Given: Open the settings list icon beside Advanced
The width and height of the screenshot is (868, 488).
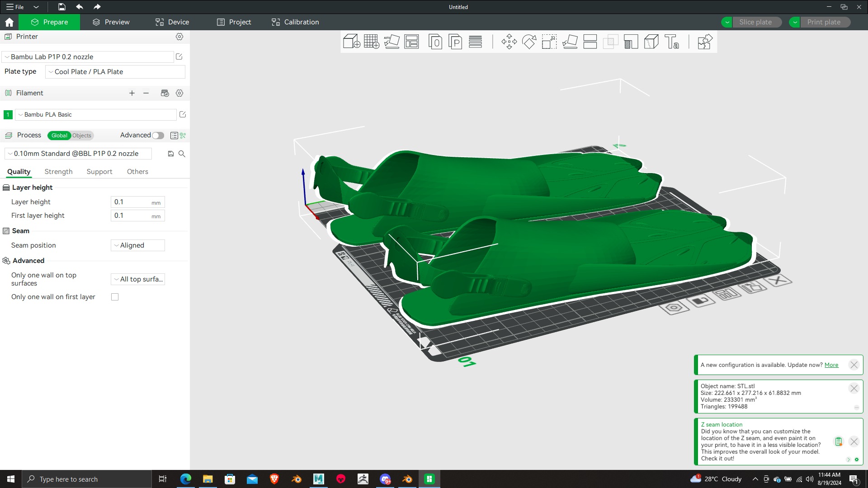Looking at the screenshot, I should point(174,136).
